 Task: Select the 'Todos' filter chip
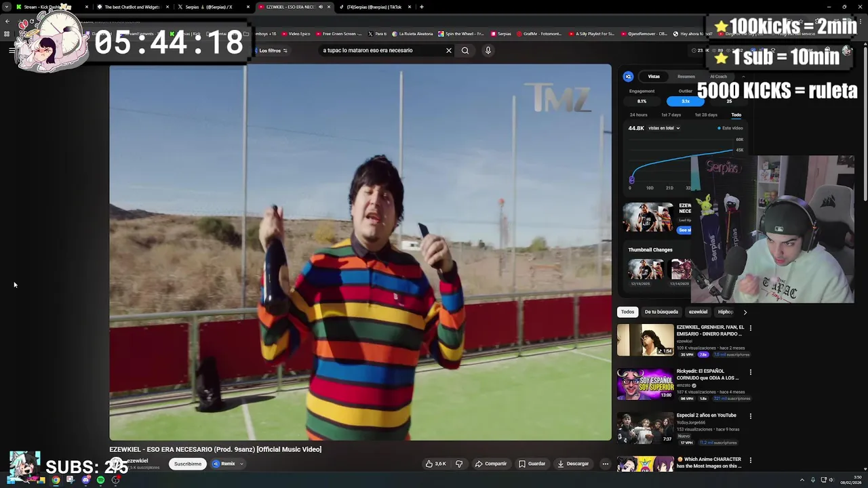click(627, 312)
